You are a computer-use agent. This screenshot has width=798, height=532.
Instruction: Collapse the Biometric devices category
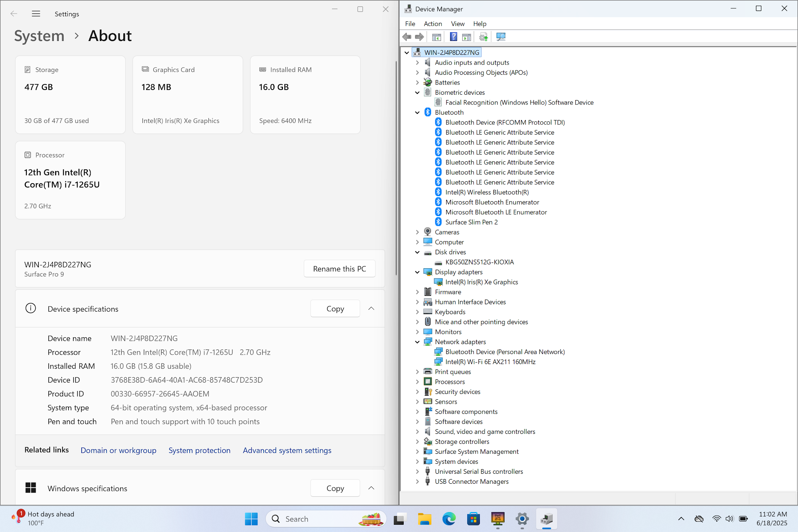(417, 92)
